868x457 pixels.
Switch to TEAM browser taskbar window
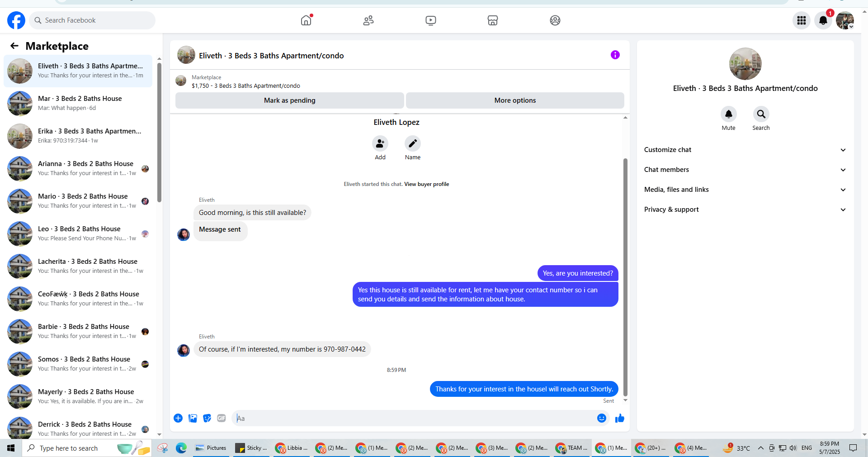coord(572,448)
